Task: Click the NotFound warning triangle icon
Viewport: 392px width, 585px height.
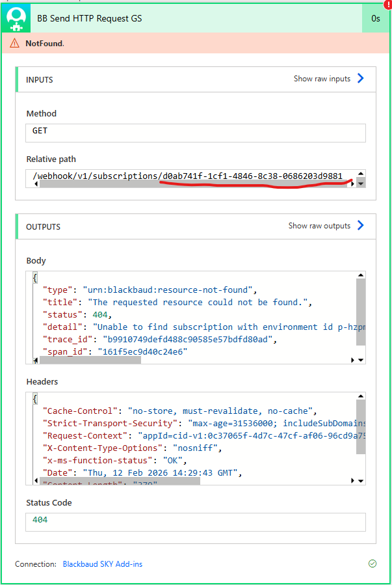Action: 14,44
